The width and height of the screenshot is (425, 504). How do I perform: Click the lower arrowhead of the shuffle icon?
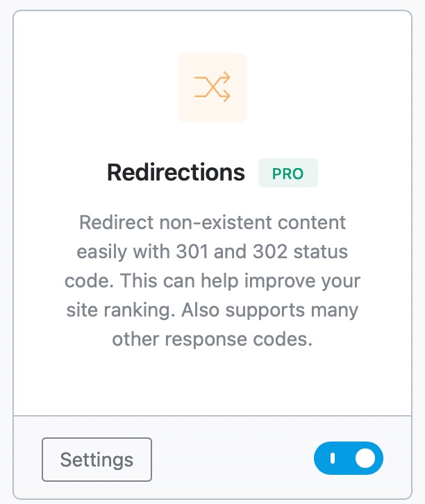click(226, 96)
